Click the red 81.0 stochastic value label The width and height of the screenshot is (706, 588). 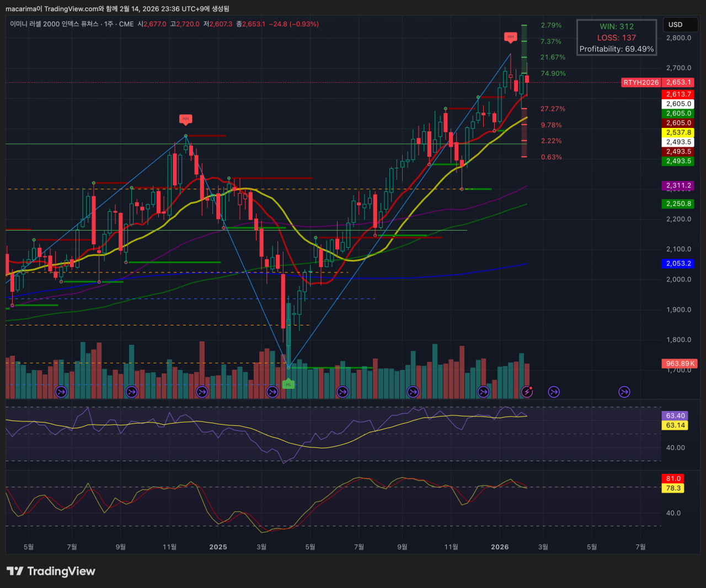(x=673, y=479)
